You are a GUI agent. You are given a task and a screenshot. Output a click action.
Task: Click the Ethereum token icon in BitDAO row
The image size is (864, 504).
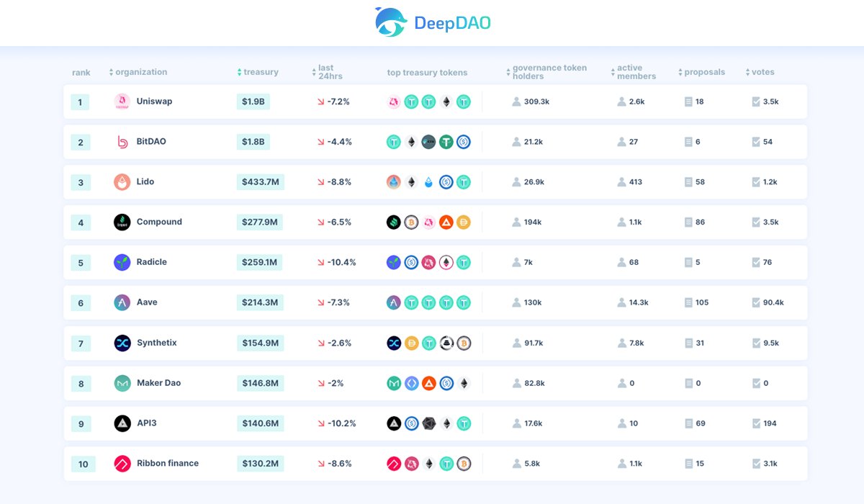(411, 143)
